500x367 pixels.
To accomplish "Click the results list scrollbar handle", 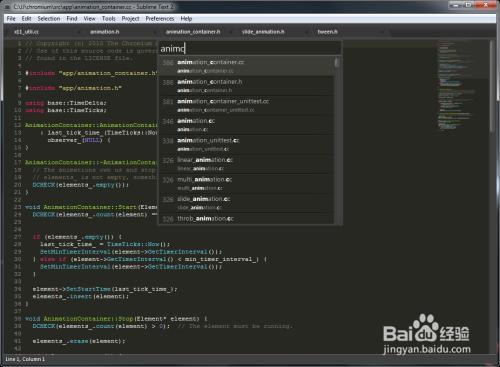I will [337, 62].
